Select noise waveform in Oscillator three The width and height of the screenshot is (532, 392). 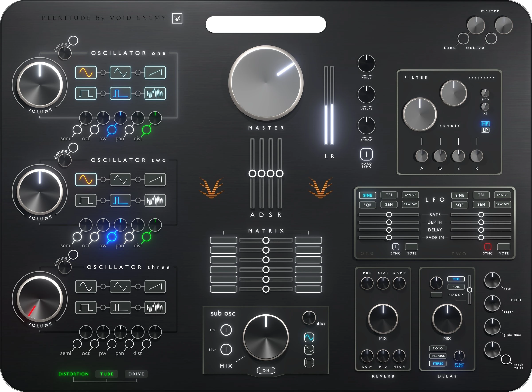point(155,308)
